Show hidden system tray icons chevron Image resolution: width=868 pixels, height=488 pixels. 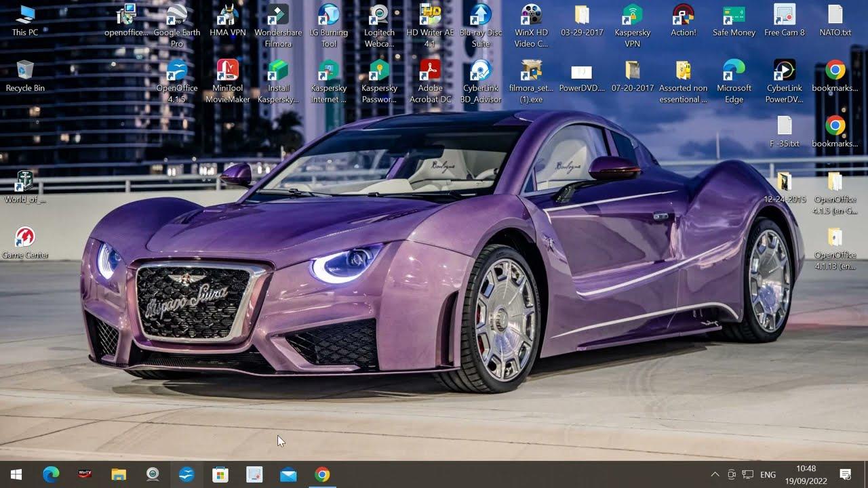(x=714, y=474)
